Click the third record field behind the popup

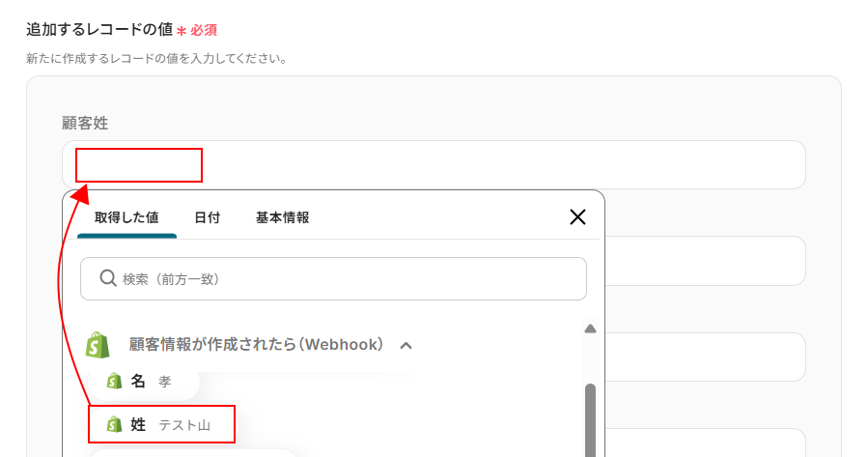point(705,357)
